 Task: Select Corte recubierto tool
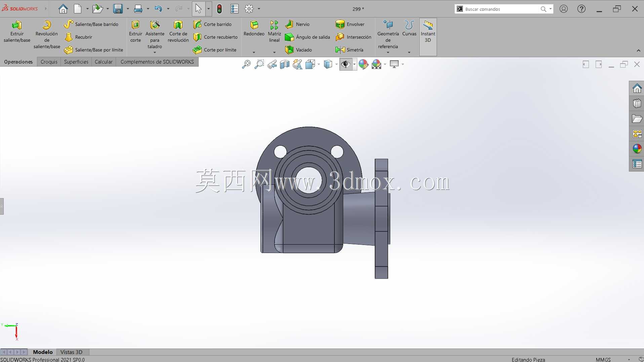215,37
